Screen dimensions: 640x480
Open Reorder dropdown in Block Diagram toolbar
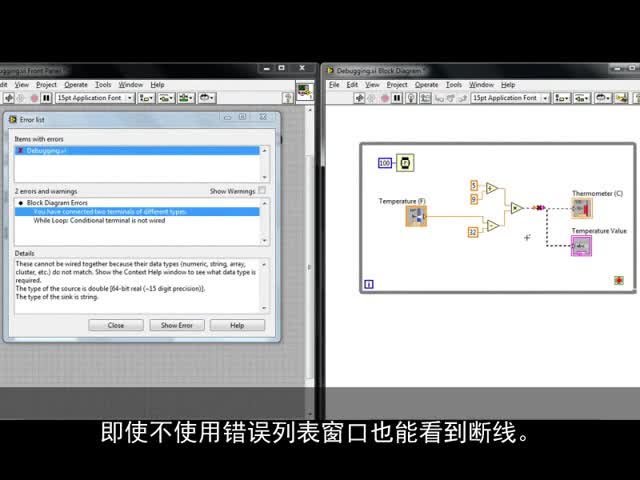tap(603, 98)
